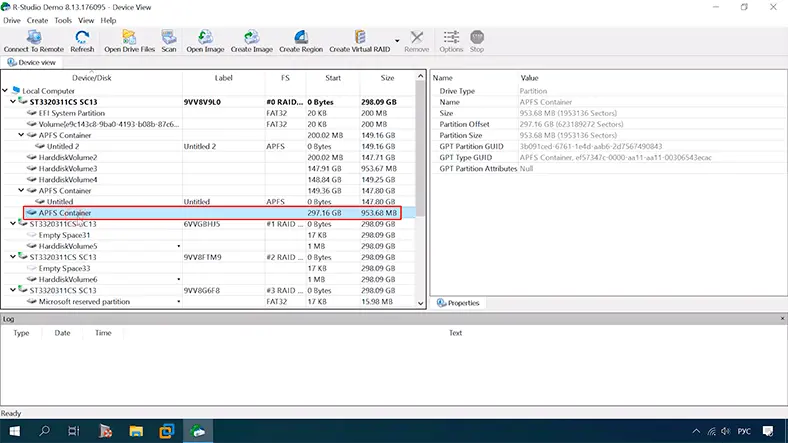Open Drive Files toolbar icon

(129, 41)
